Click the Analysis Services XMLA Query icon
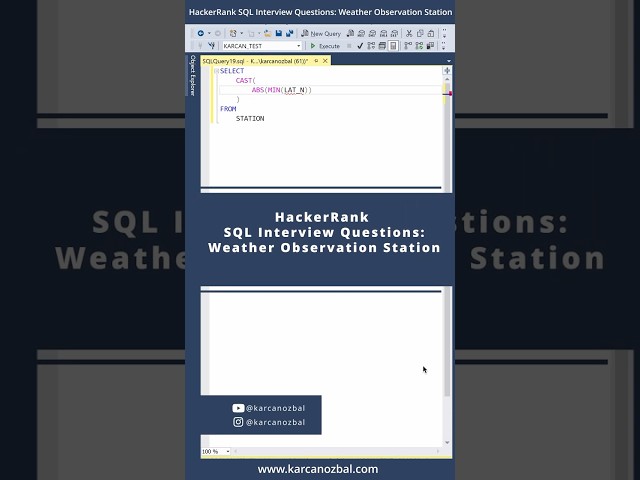 click(383, 33)
